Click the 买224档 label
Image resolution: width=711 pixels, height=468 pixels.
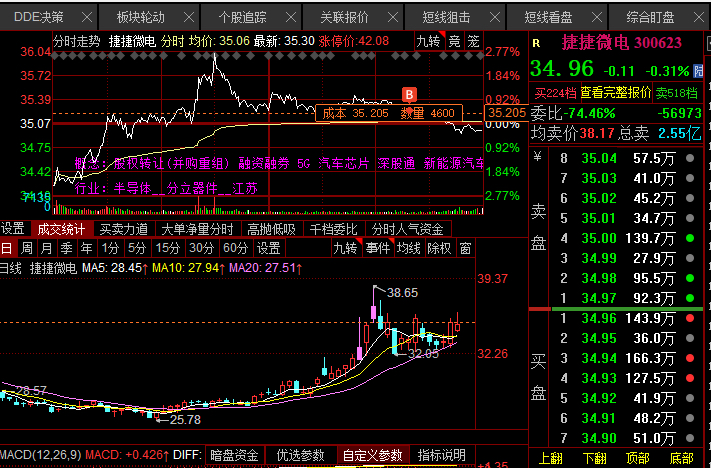click(555, 93)
